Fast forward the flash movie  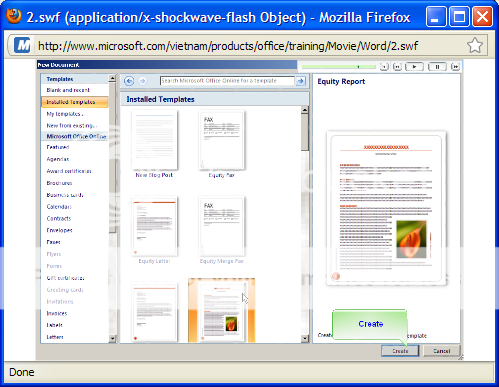pyautogui.click(x=455, y=67)
